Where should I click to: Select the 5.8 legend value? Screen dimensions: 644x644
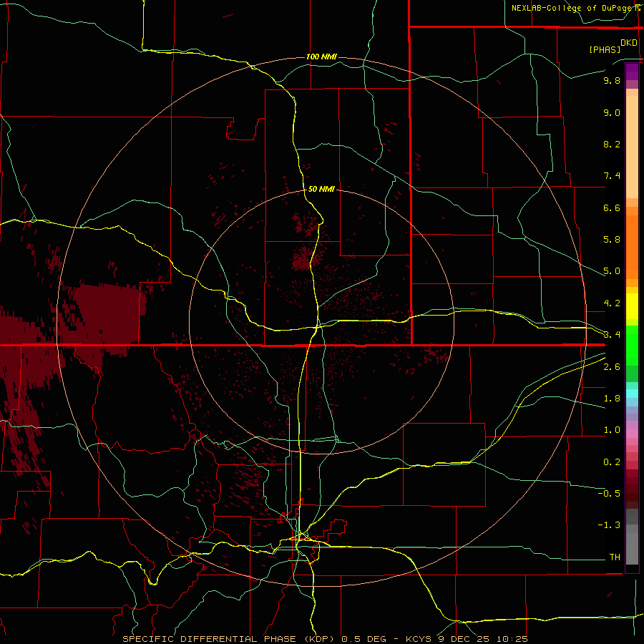point(612,240)
